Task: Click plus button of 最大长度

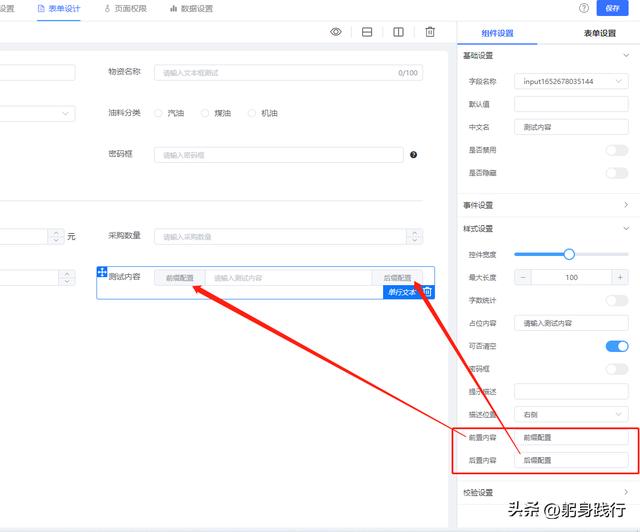Action: (x=620, y=277)
